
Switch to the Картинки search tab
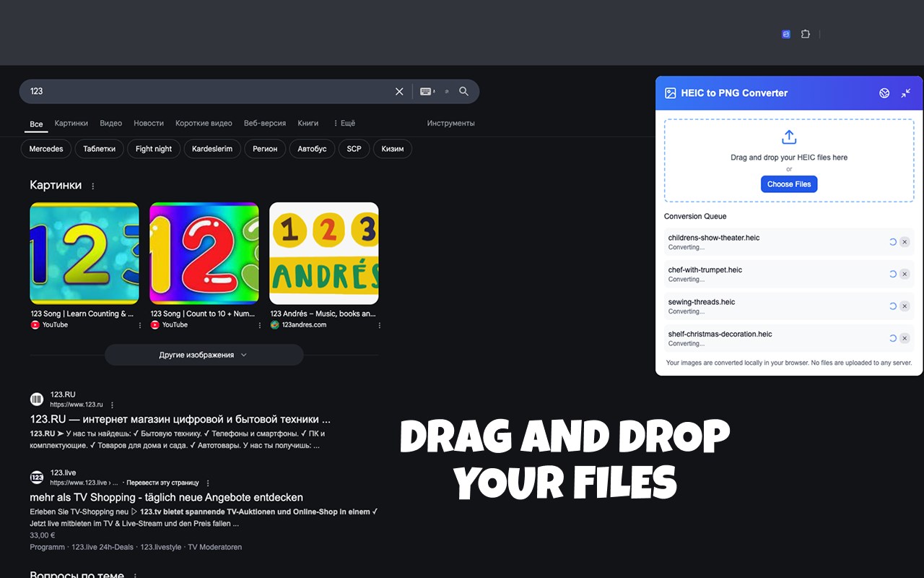(71, 124)
